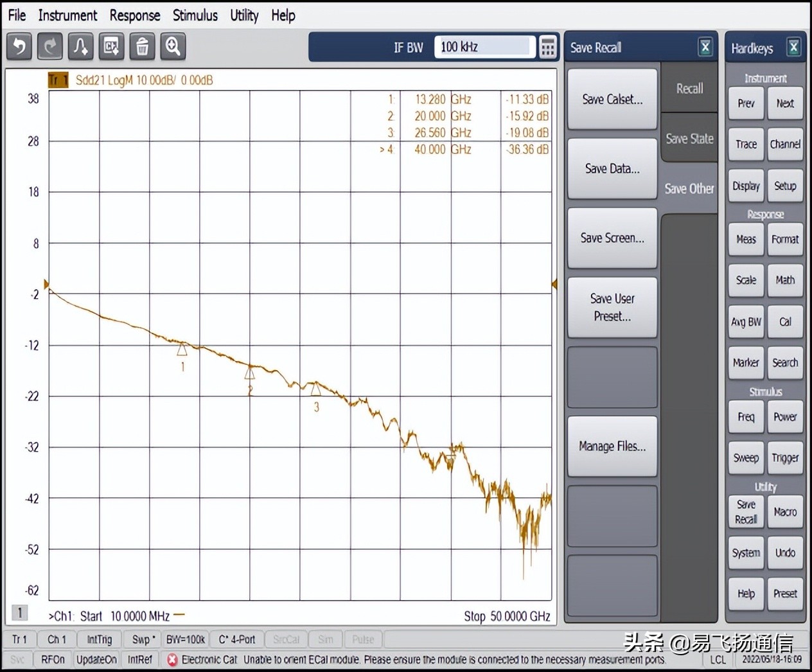Screen dimensions: 812x672
Task: Click the Format hardkey
Action: point(785,239)
